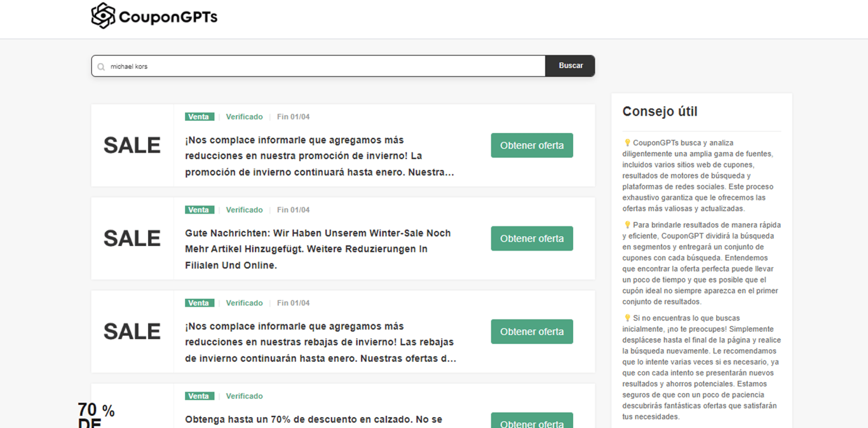Open the Gute Nachrichten Winter-Sale title
Image resolution: width=868 pixels, height=428 pixels.
click(x=318, y=249)
